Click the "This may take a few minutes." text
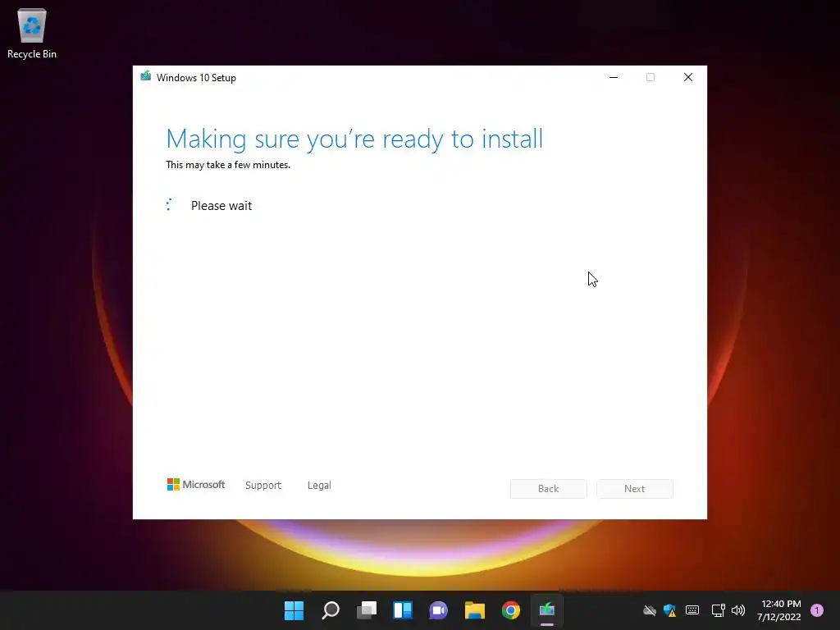This screenshot has height=630, width=840. click(228, 165)
